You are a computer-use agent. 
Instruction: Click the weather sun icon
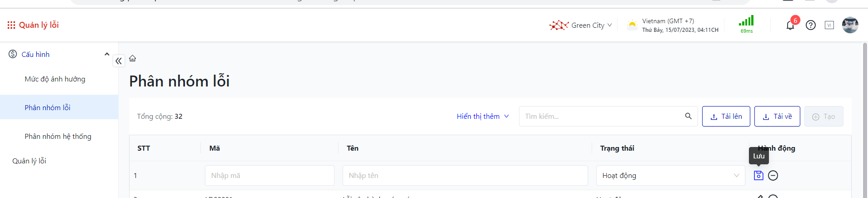pos(632,25)
